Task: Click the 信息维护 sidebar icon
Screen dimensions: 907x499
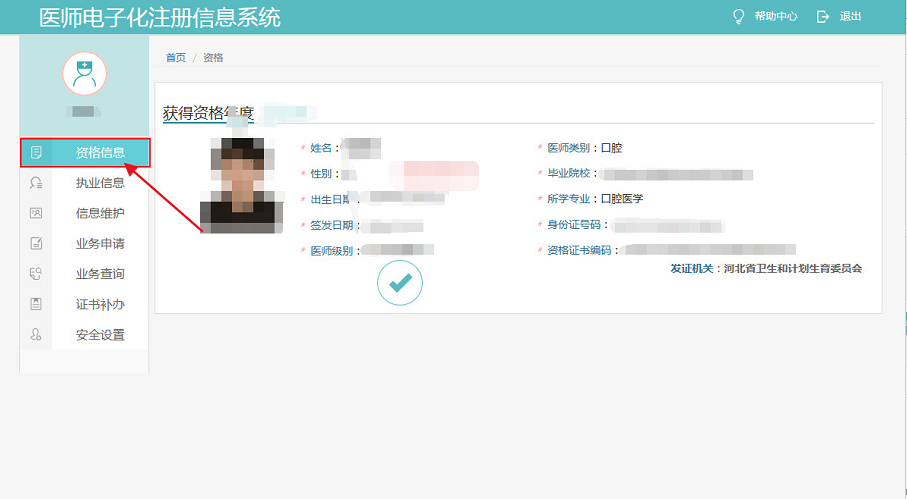Action: (x=36, y=213)
